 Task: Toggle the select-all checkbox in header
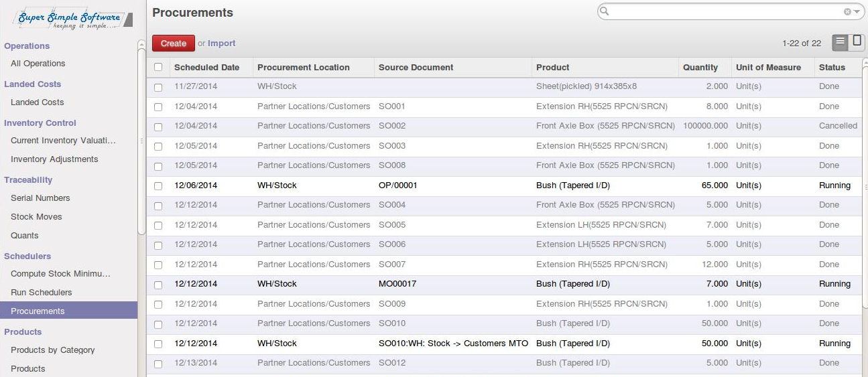(x=158, y=67)
